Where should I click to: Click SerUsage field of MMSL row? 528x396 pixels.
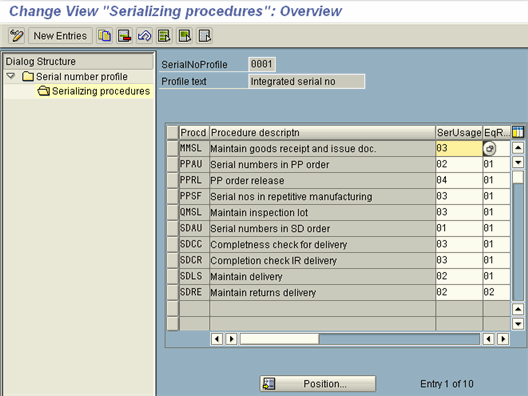(x=459, y=148)
